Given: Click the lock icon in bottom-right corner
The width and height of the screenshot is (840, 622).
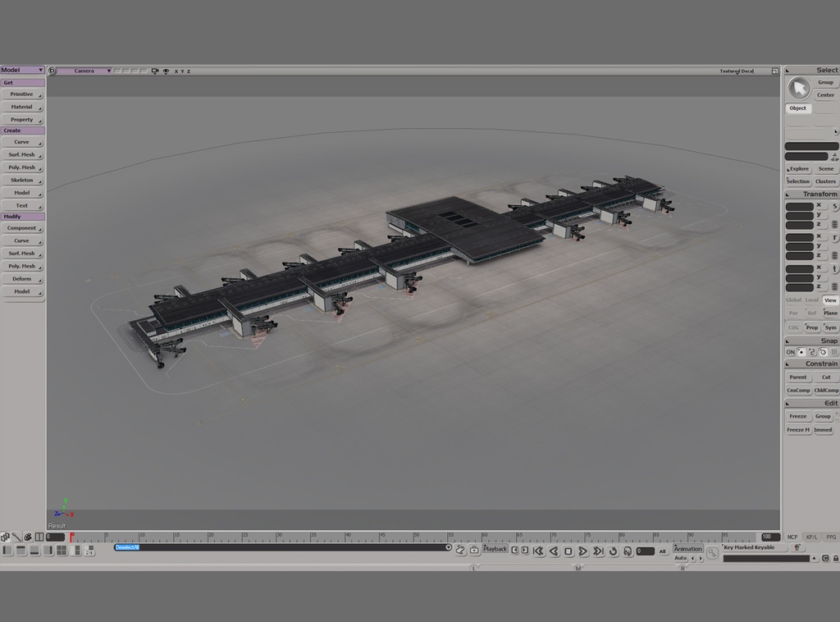Looking at the screenshot, I should click(x=836, y=558).
